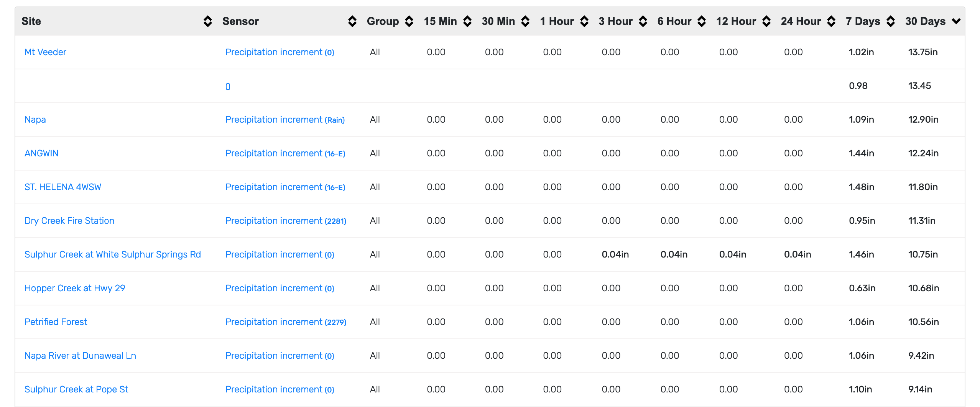This screenshot has height=407, width=980.
Task: Click sort arrows beside 1 Hour
Action: pyautogui.click(x=584, y=21)
